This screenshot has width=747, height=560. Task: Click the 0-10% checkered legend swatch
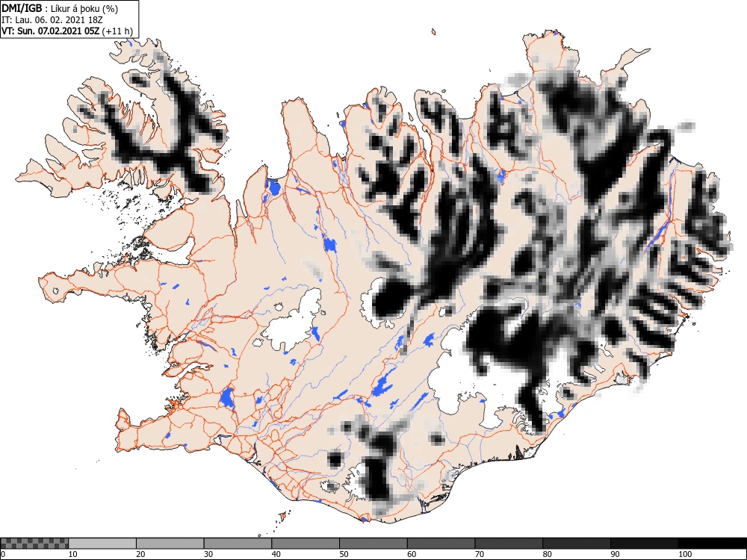[35, 544]
